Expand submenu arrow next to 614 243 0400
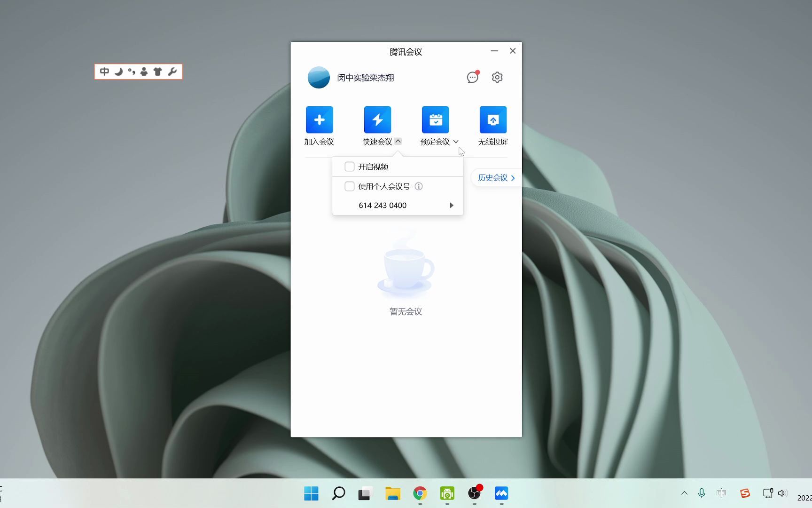 451,206
